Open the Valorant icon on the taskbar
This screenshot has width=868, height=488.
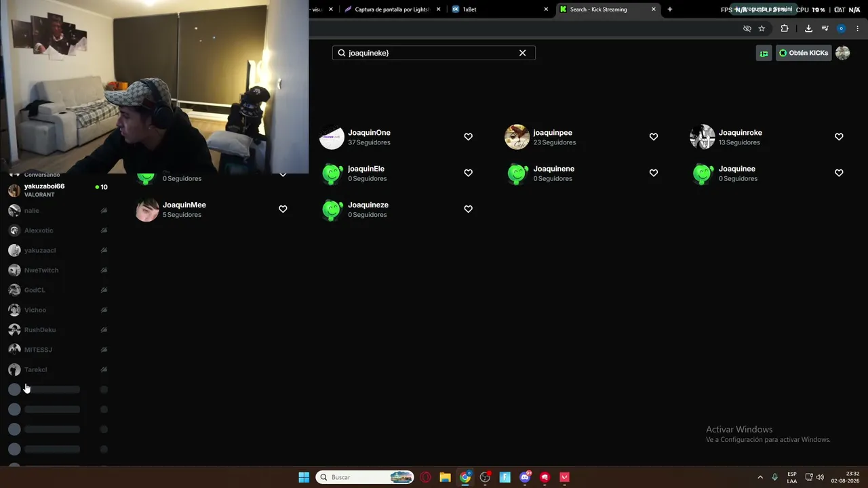pyautogui.click(x=565, y=477)
